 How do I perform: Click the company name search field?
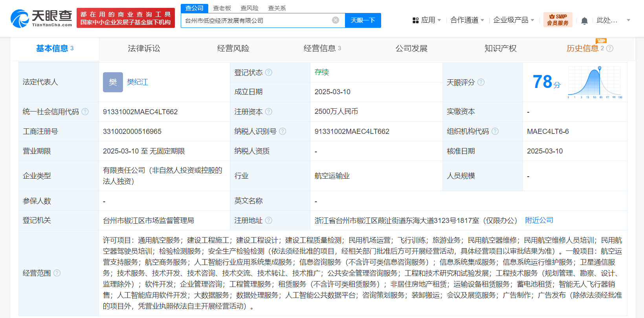tap(255, 20)
